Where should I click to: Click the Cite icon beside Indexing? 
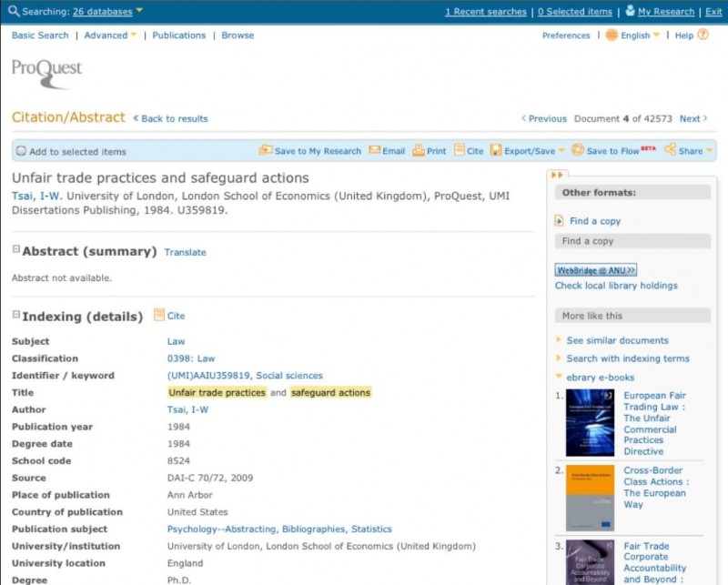158,315
